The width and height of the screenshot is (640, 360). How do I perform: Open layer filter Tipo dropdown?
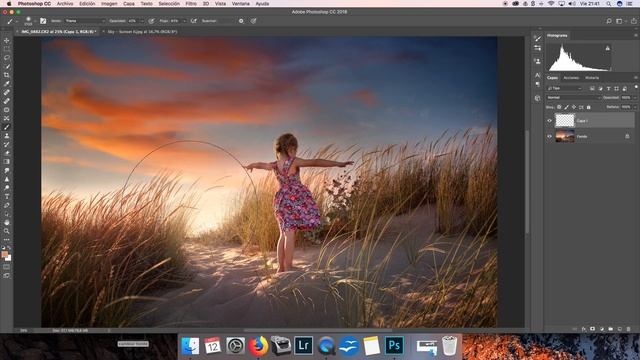[564, 88]
